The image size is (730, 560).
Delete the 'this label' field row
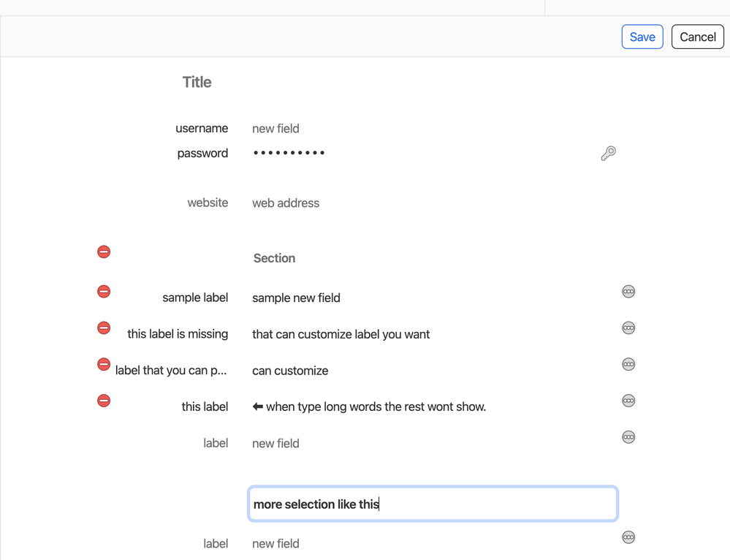click(x=104, y=401)
